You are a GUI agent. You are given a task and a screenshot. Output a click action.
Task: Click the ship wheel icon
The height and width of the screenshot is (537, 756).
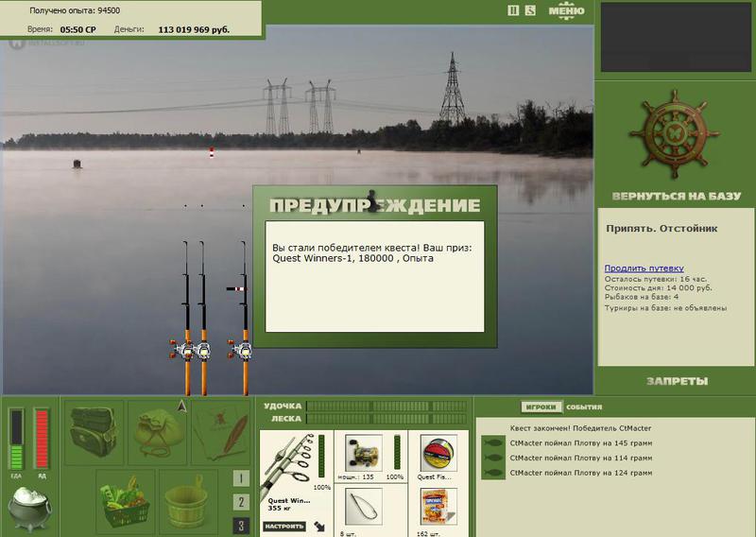click(675, 133)
